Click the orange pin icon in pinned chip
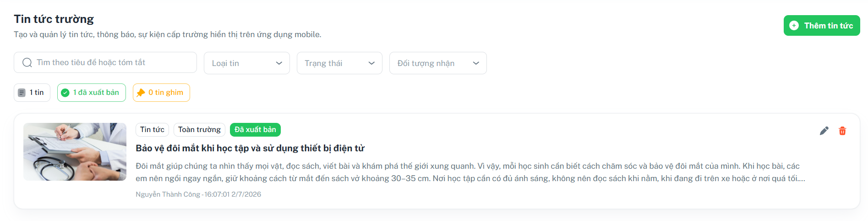This screenshot has height=221, width=868. [x=141, y=93]
